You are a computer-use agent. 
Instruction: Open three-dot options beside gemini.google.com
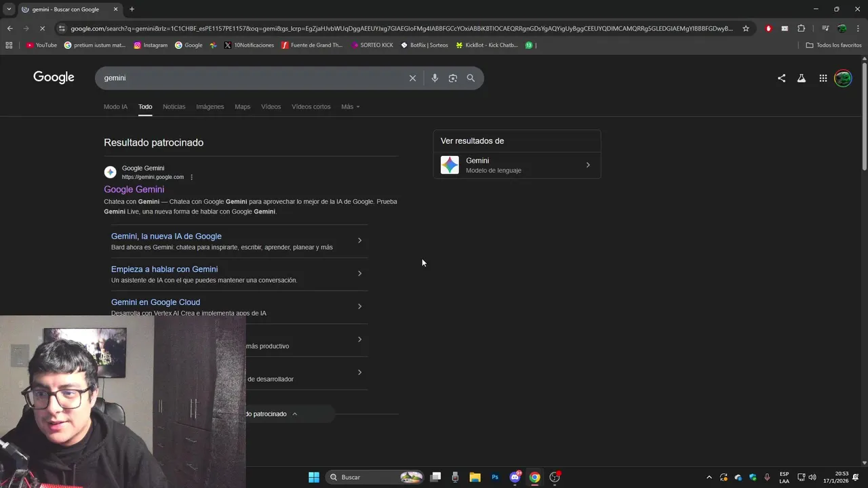[x=192, y=178]
